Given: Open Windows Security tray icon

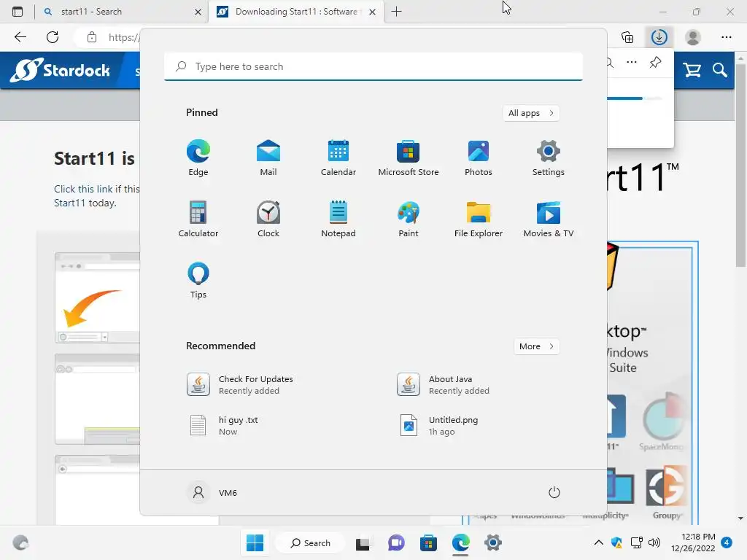Looking at the screenshot, I should 616,542.
